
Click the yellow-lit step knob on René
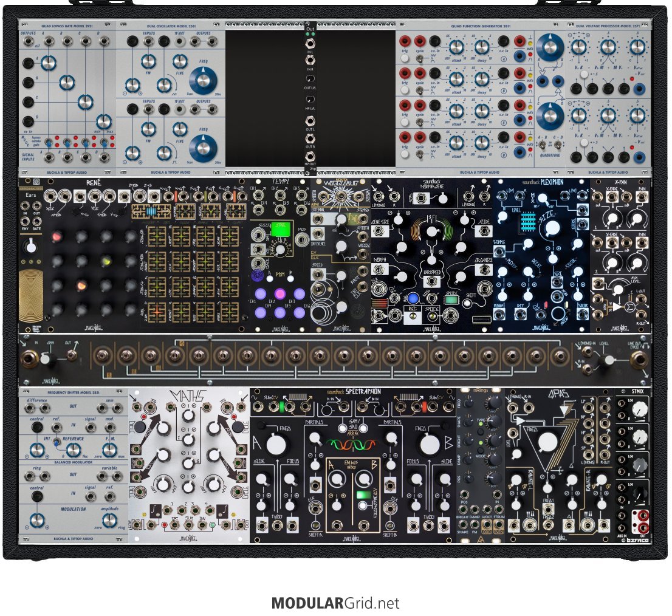coord(106,261)
